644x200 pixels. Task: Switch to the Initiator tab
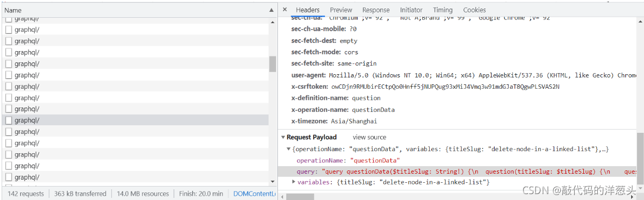411,10
